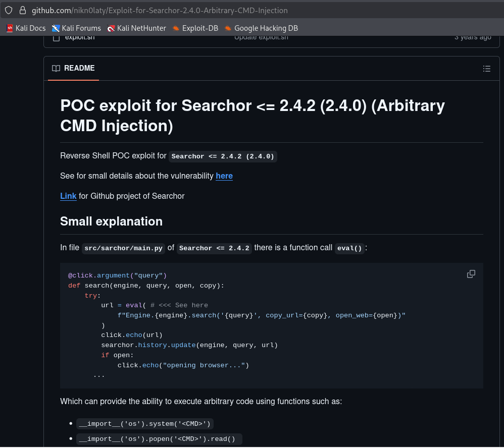Open the Kali Forums bookmark

pyautogui.click(x=76, y=28)
